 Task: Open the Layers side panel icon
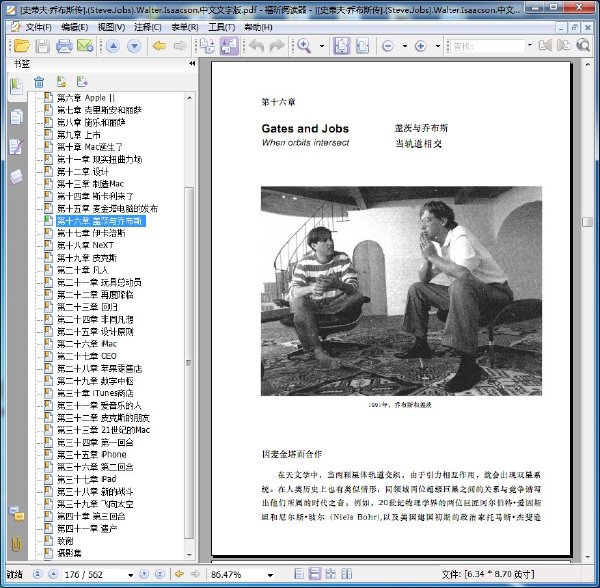[16, 176]
